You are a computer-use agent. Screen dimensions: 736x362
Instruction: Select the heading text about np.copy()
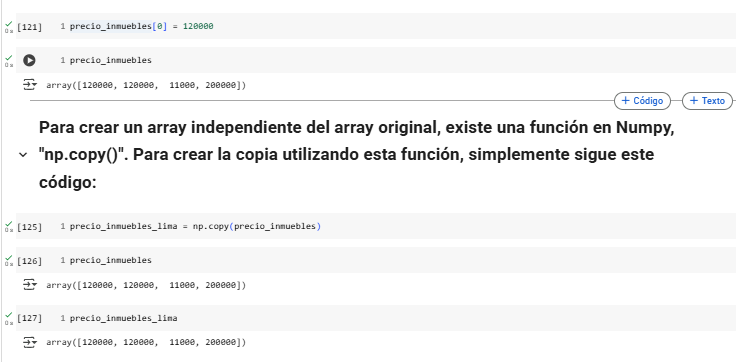(x=357, y=155)
